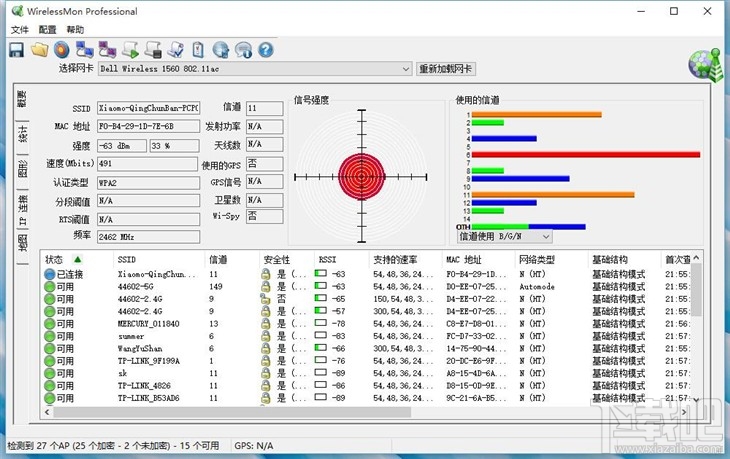
Task: Click the 频率 field showing 2462 MHz
Action: (x=149, y=237)
